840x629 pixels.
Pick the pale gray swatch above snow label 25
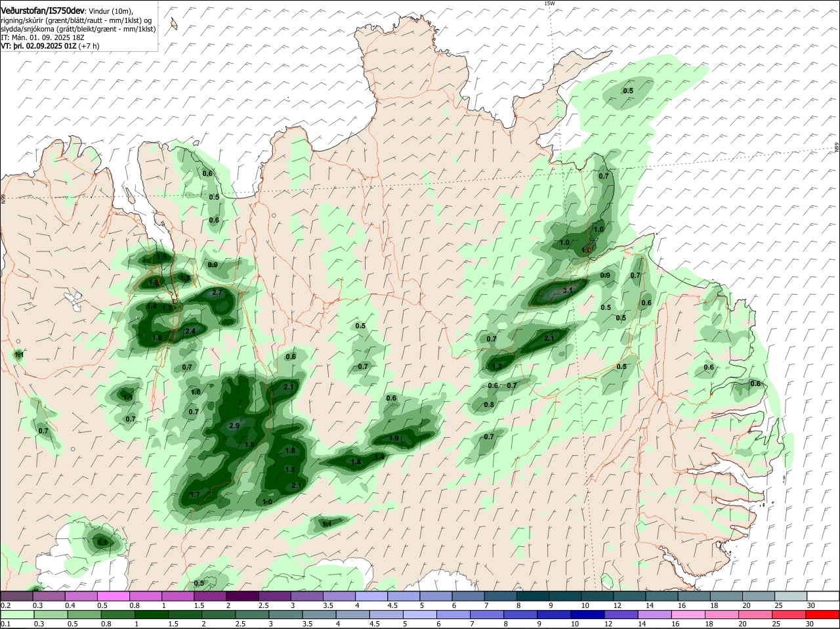pyautogui.click(x=789, y=596)
